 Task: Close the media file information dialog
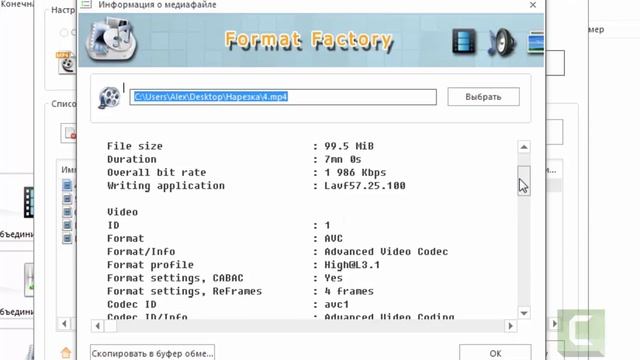point(533,5)
